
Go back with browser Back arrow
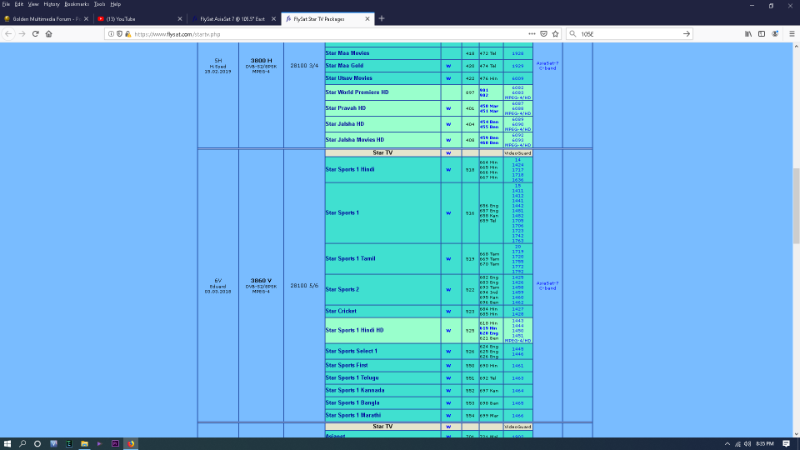[x=9, y=34]
